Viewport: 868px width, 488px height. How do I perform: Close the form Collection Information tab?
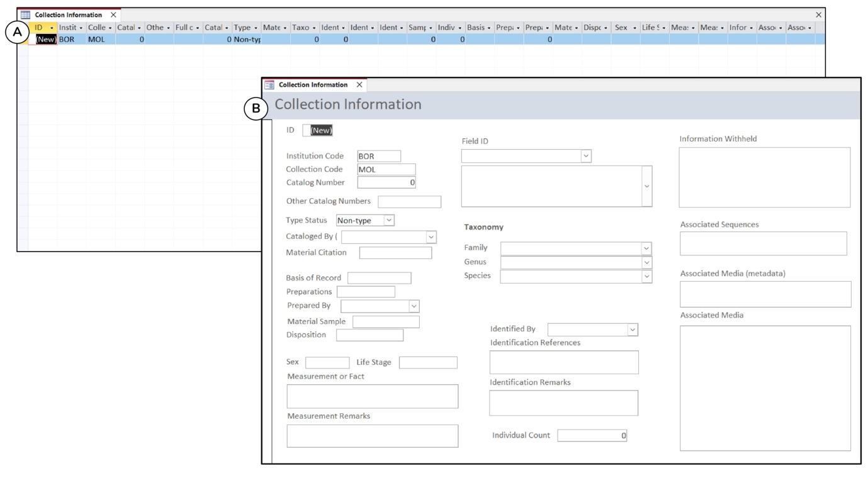359,84
